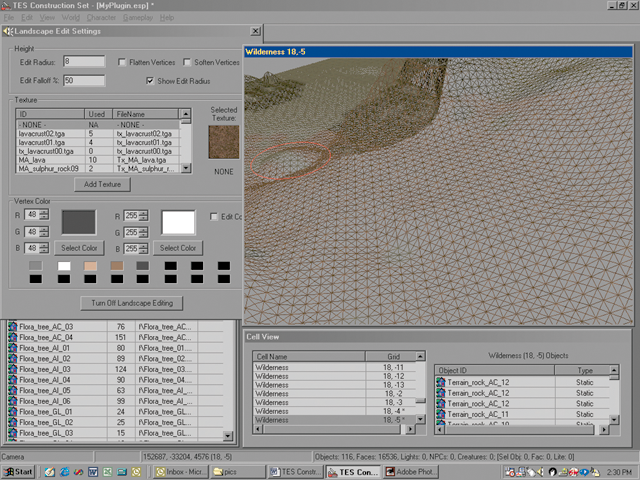
Task: Select Terrain_rock_AC_11 icon in objects list
Action: click(441, 414)
